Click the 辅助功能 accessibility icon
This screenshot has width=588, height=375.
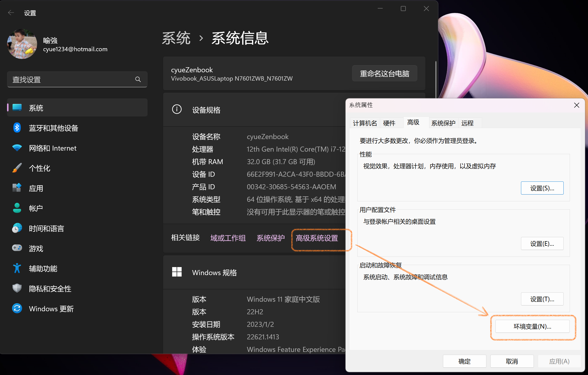coord(17,268)
